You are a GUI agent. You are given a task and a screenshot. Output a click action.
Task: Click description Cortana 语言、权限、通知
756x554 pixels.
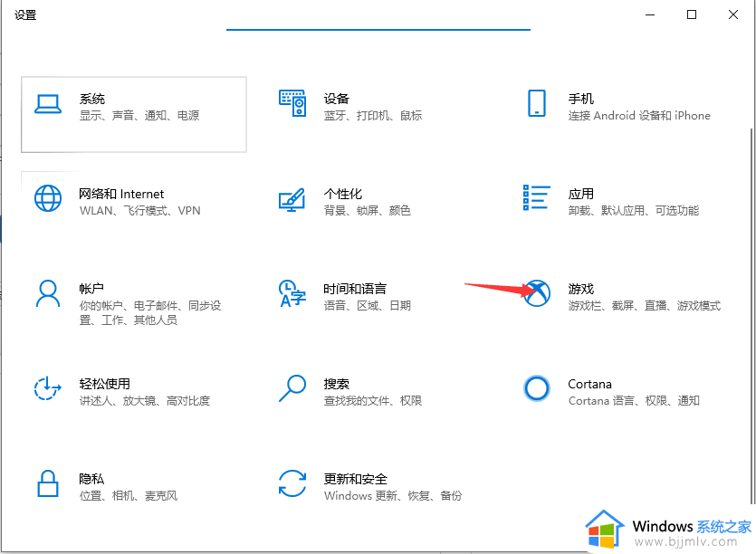tap(634, 401)
